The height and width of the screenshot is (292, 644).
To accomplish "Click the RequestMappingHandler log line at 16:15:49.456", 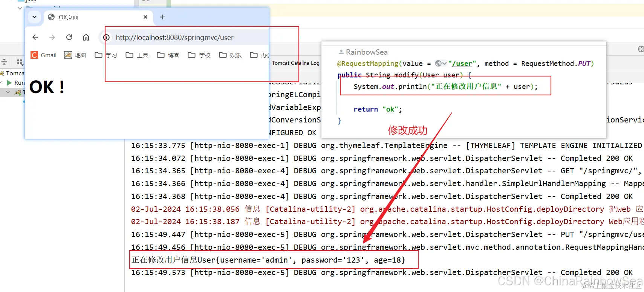I will pyautogui.click(x=387, y=247).
